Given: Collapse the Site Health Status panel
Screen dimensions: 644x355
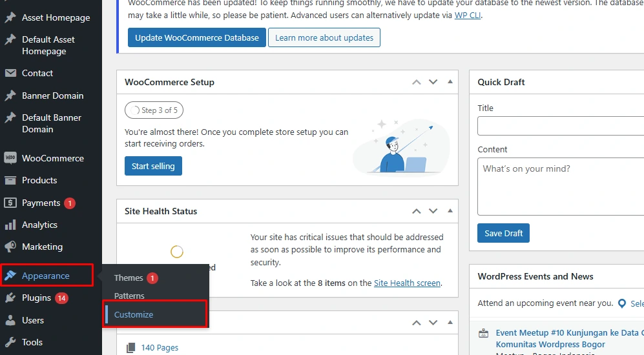Looking at the screenshot, I should (450, 210).
